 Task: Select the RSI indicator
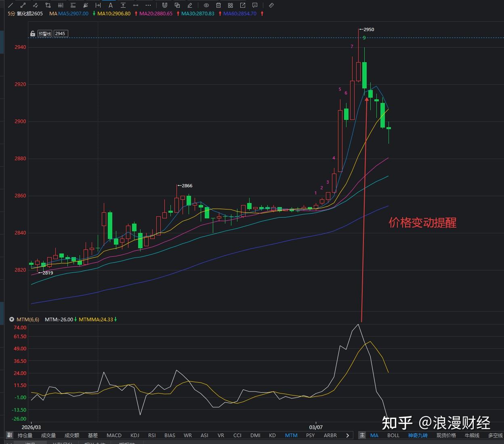click(x=152, y=435)
